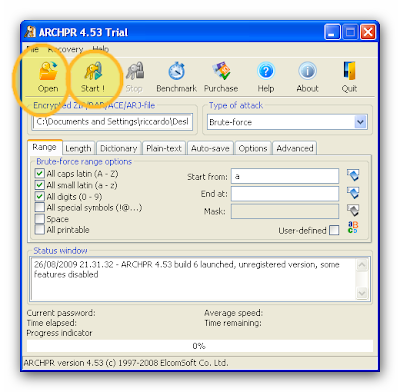
Task: Open the Recovery menu
Action: 65,49
